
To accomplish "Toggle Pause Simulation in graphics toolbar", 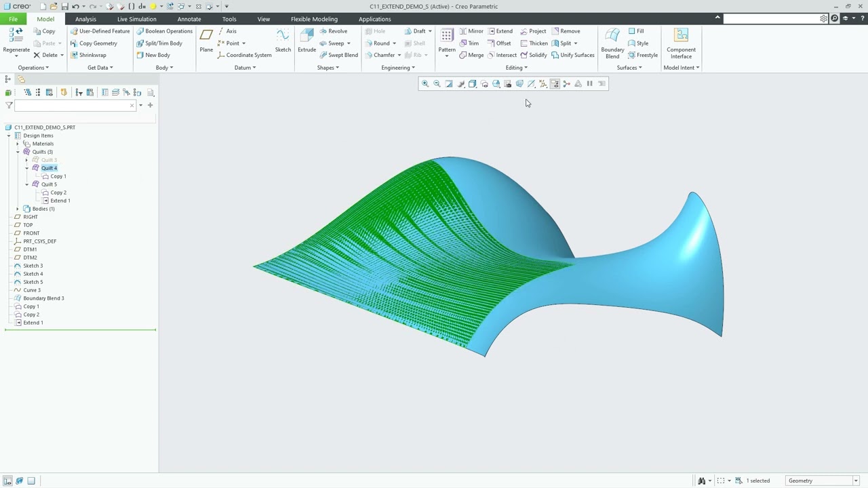I will pyautogui.click(x=589, y=84).
